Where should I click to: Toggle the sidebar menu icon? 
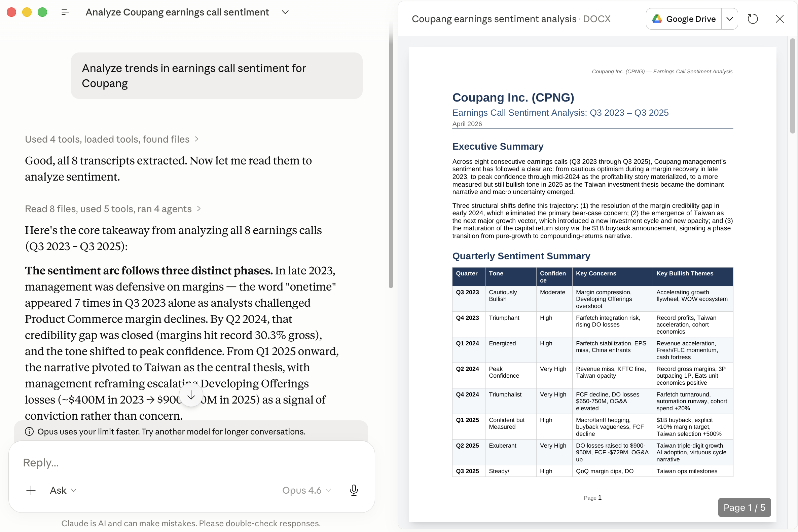click(65, 12)
